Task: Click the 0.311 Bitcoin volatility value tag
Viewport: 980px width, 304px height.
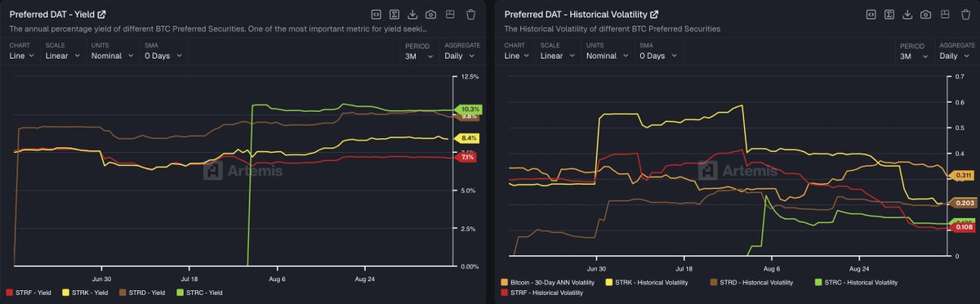Action: [x=963, y=175]
